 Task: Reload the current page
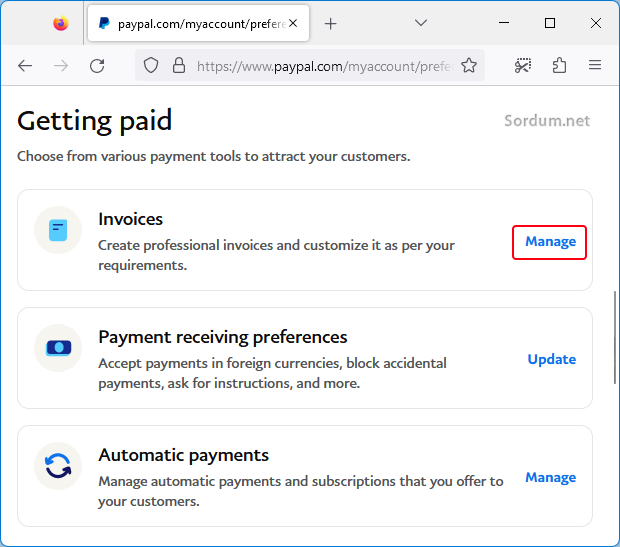[x=97, y=66]
